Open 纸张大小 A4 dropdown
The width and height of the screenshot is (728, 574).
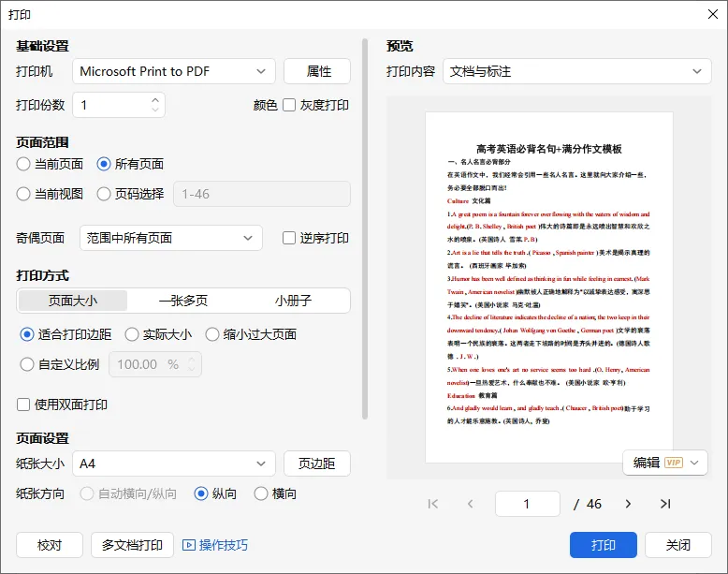coord(174,464)
